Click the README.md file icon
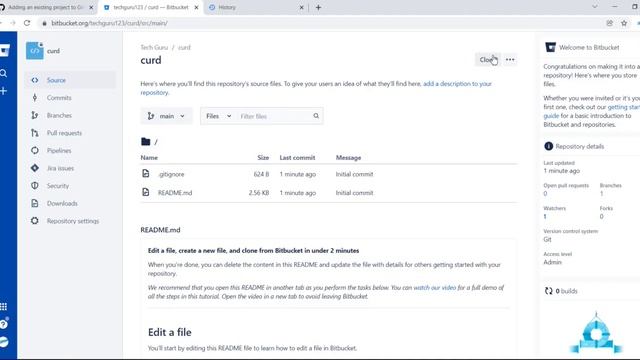 click(x=146, y=192)
